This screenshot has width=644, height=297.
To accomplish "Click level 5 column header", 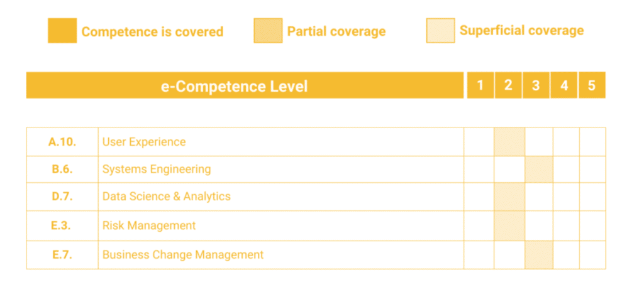I will (592, 85).
